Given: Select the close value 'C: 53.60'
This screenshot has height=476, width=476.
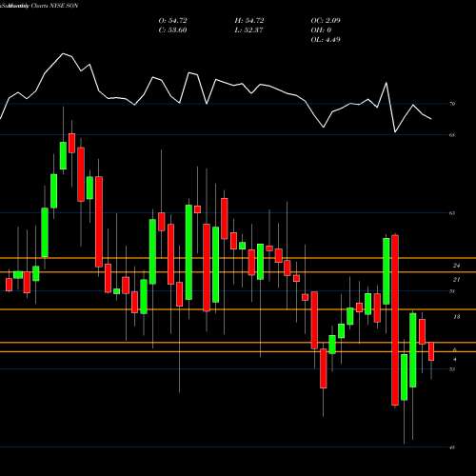Looking at the screenshot, I should [172, 30].
